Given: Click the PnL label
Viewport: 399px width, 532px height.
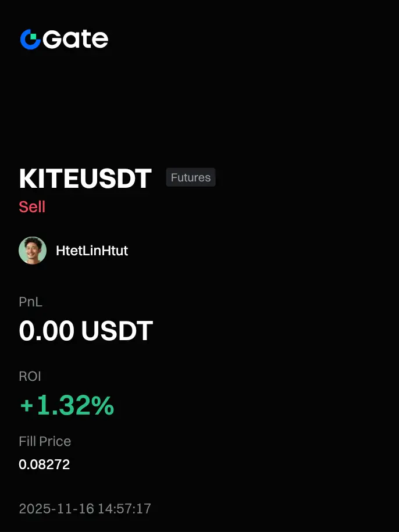Looking at the screenshot, I should 30,302.
